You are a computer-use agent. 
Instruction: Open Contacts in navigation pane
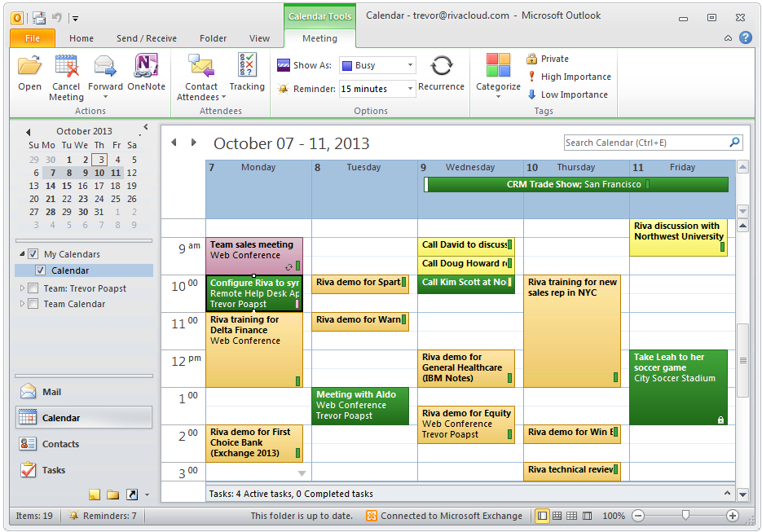pos(84,443)
